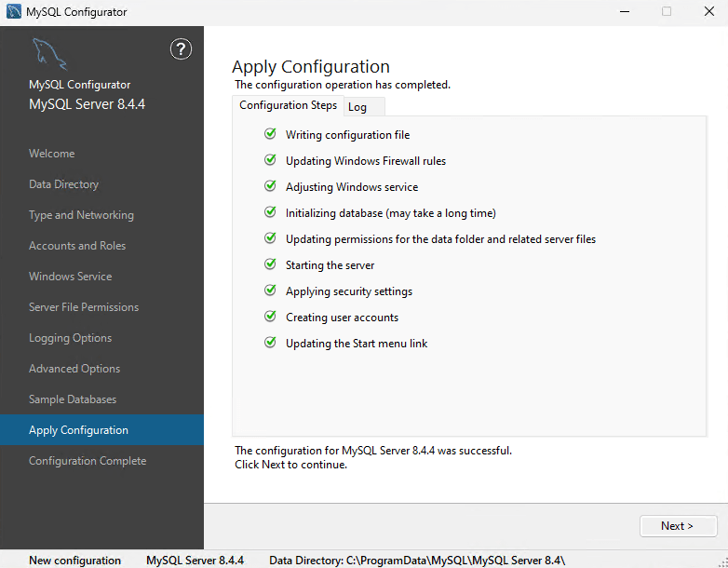Open the help question mark icon
Screen dimensions: 728x568
coord(181,49)
